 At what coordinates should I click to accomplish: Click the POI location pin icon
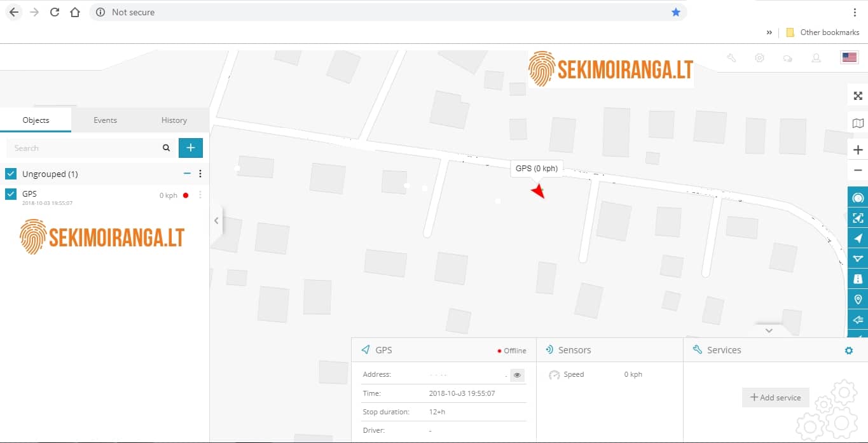point(858,299)
